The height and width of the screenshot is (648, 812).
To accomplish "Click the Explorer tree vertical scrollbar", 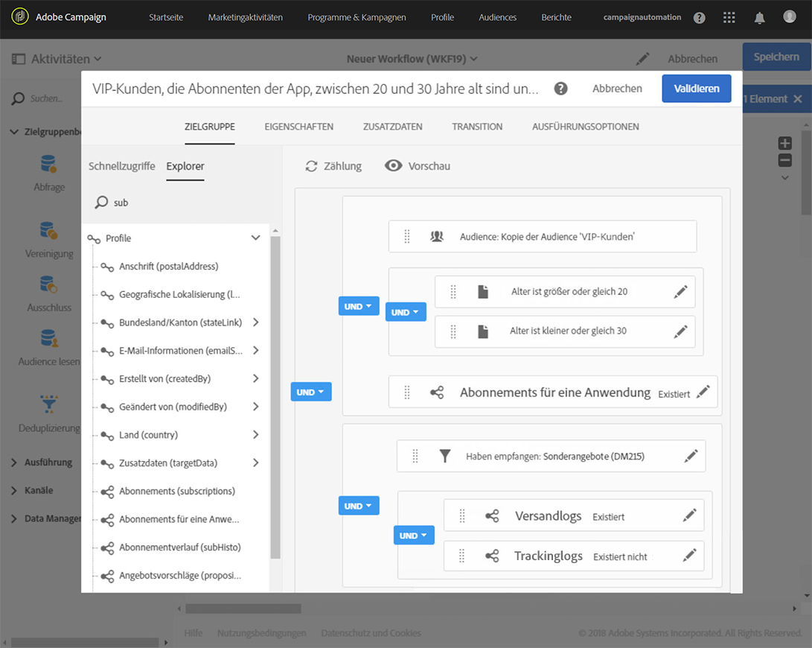I will click(x=275, y=398).
